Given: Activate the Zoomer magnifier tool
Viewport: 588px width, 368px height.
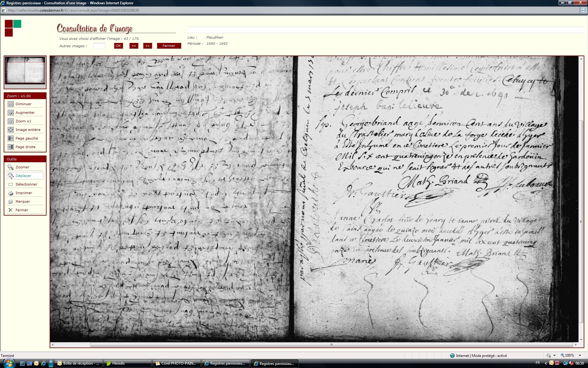Looking at the screenshot, I should (11, 167).
